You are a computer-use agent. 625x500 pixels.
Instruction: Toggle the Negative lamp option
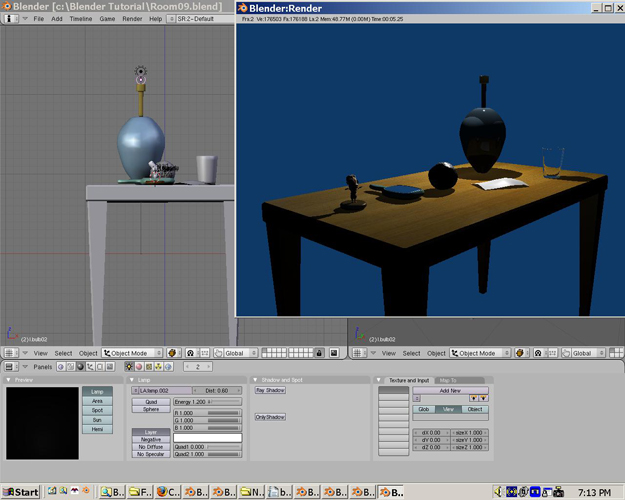tap(150, 439)
